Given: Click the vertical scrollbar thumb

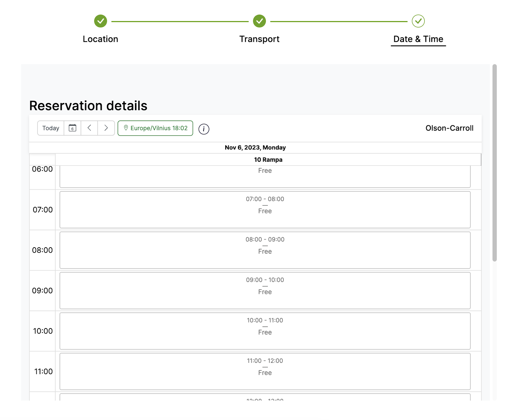Looking at the screenshot, I should [x=494, y=162].
